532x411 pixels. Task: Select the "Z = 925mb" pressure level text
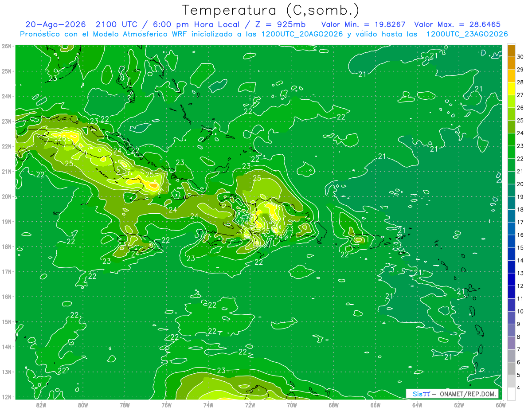pyautogui.click(x=280, y=24)
